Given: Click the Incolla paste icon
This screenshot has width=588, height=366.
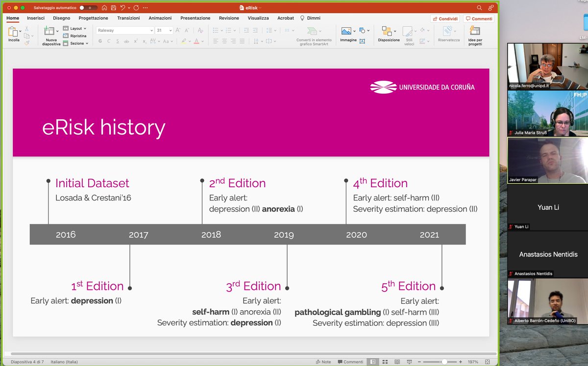Looking at the screenshot, I should pos(13,32).
